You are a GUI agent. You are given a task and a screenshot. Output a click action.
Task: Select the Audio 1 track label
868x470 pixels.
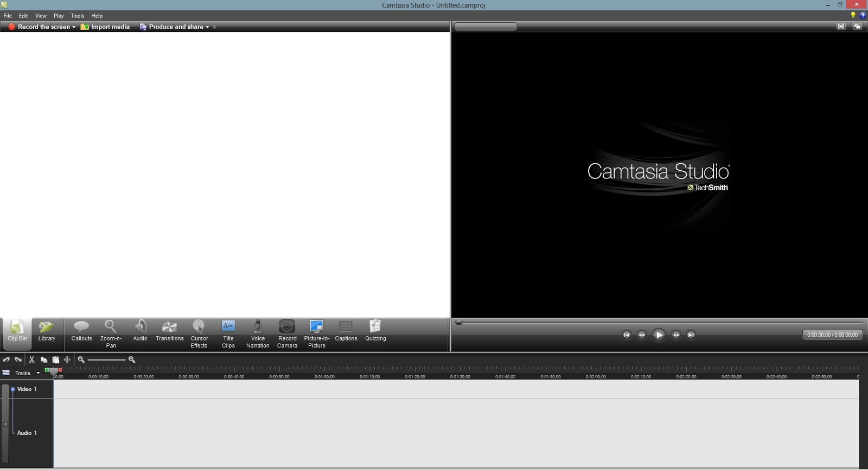coord(27,433)
